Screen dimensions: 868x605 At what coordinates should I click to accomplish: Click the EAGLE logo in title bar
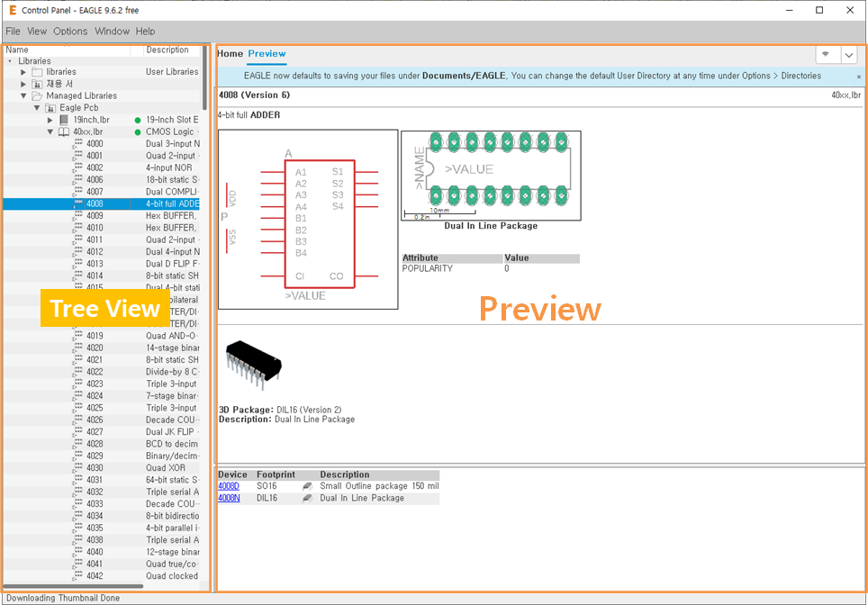(13, 10)
